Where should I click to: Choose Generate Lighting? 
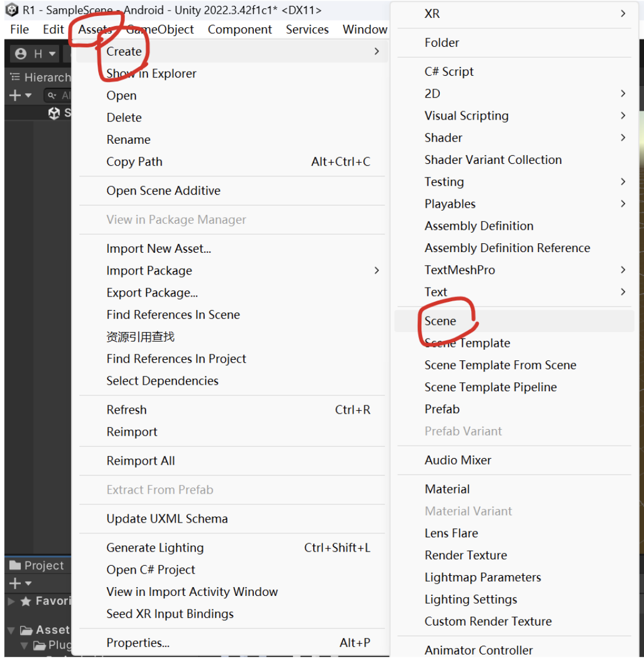click(x=232, y=548)
